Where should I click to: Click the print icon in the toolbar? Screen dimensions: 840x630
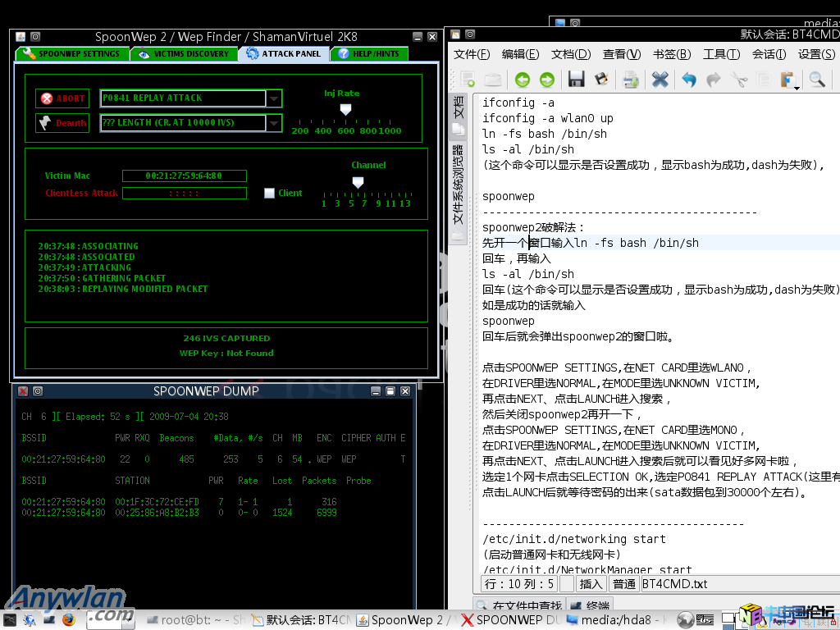click(x=630, y=80)
